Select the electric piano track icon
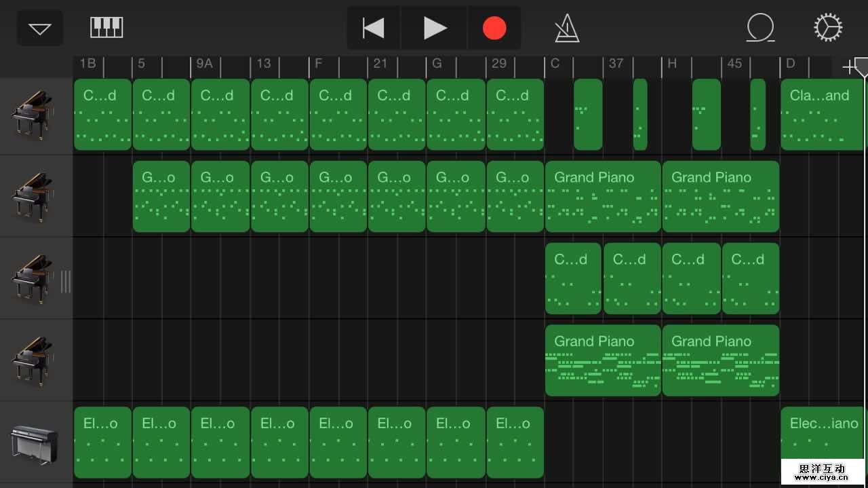This screenshot has width=868, height=488. [x=33, y=443]
